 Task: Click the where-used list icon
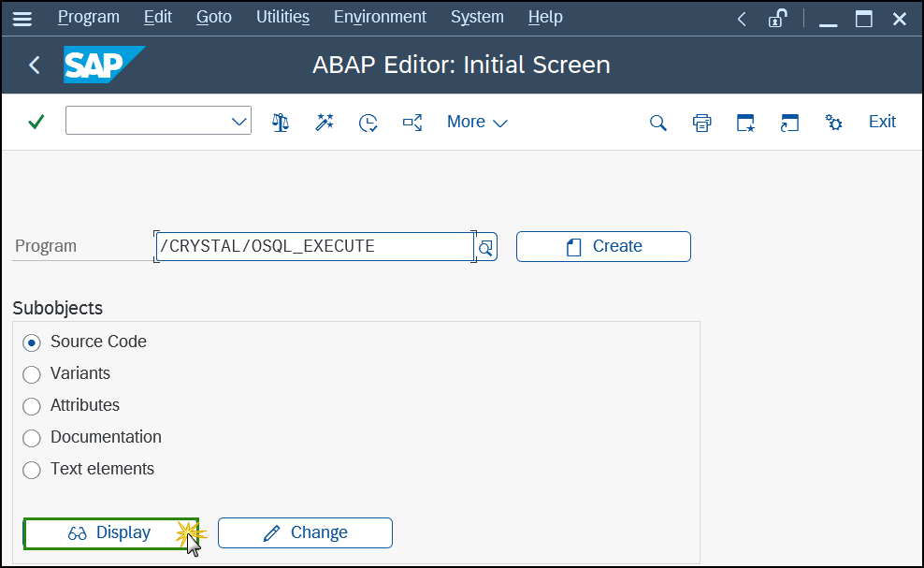tap(412, 123)
